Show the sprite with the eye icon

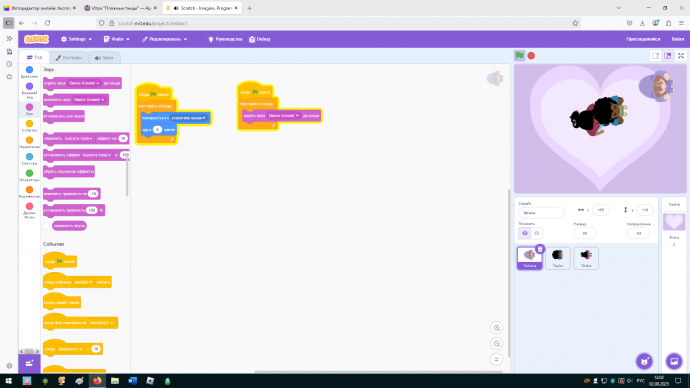[525, 233]
